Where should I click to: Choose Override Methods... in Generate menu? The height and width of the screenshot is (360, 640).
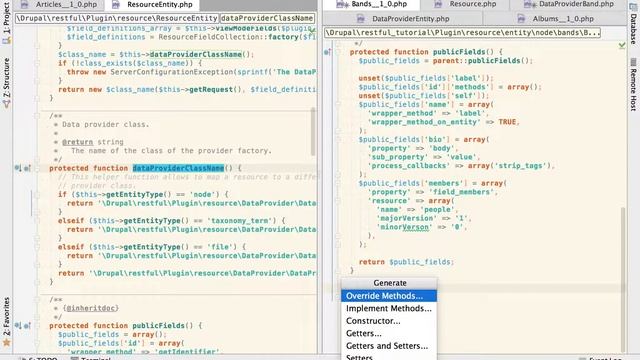click(389, 296)
